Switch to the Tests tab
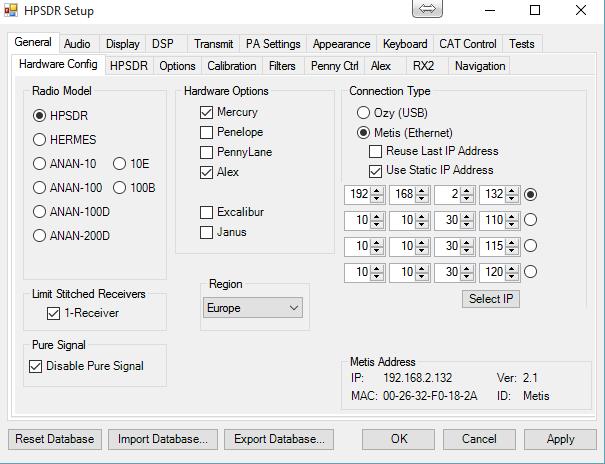This screenshot has height=464, width=605. (522, 44)
